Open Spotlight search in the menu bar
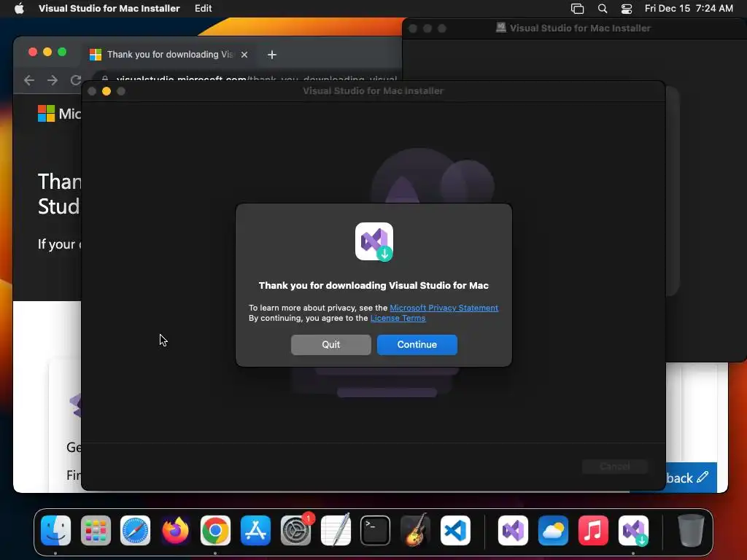This screenshot has width=747, height=560. [x=602, y=9]
